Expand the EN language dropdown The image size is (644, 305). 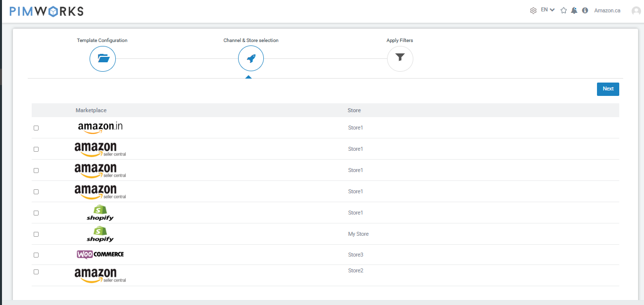547,10
